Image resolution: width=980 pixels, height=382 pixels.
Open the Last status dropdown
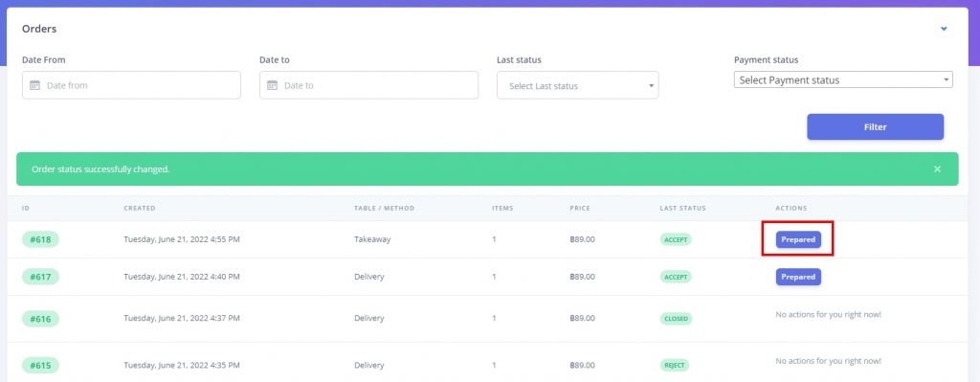(x=577, y=85)
